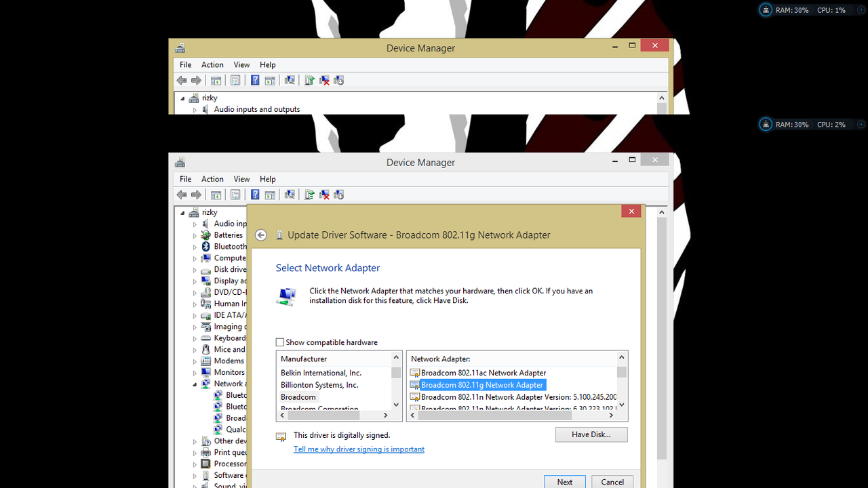Select Broadcom 802.11ac Network Adapter
Screen dimensions: 868x488
(483, 373)
